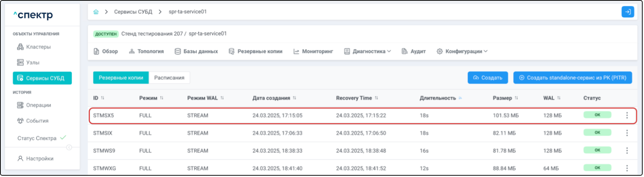This screenshot has height=177, width=644.
Task: Sort table by ID column
Action: (102, 98)
